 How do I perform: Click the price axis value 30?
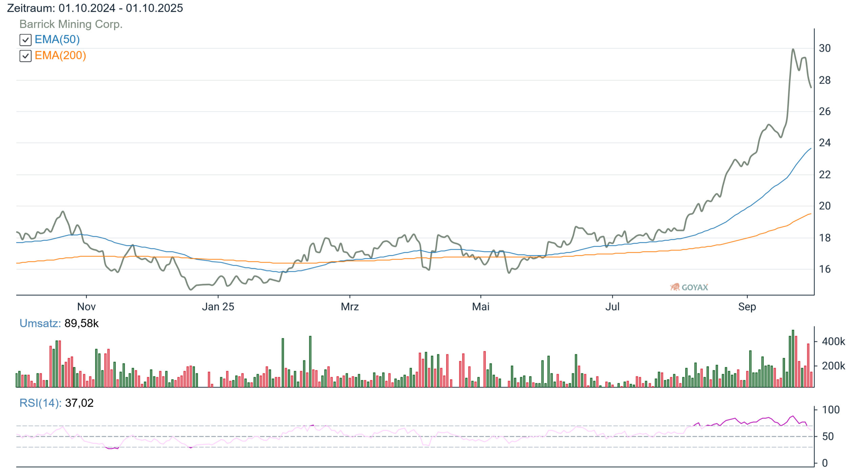point(825,48)
